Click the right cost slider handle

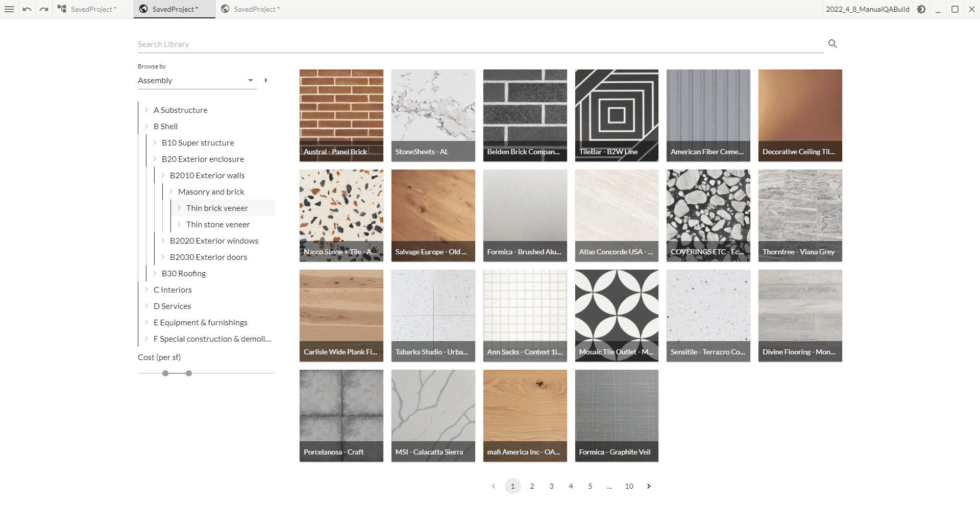pyautogui.click(x=189, y=373)
